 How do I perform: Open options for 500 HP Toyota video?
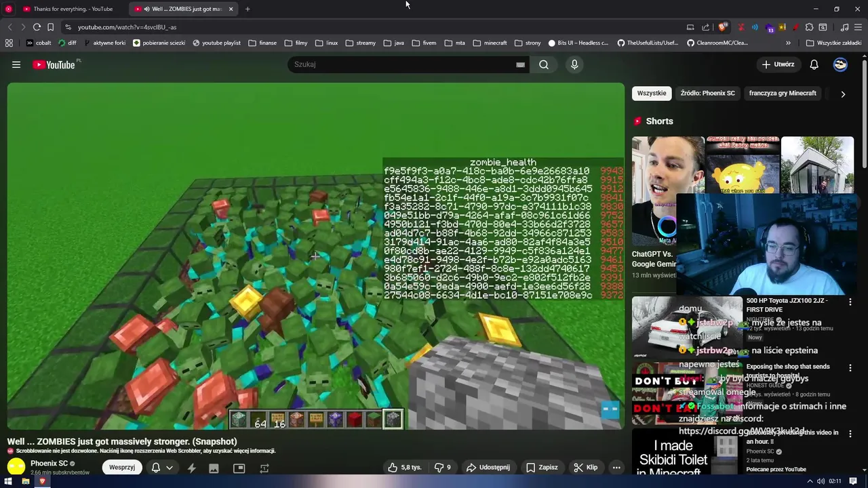[850, 302]
